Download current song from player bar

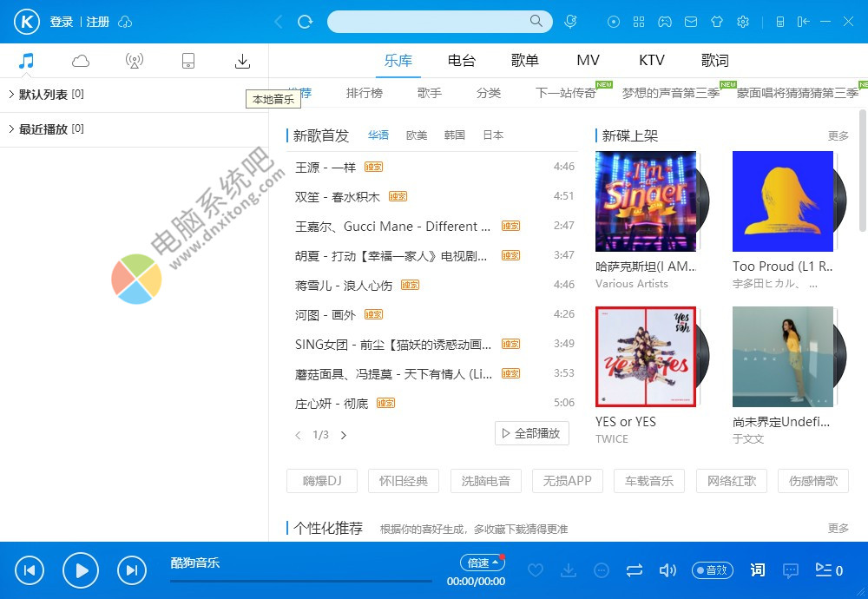point(569,569)
